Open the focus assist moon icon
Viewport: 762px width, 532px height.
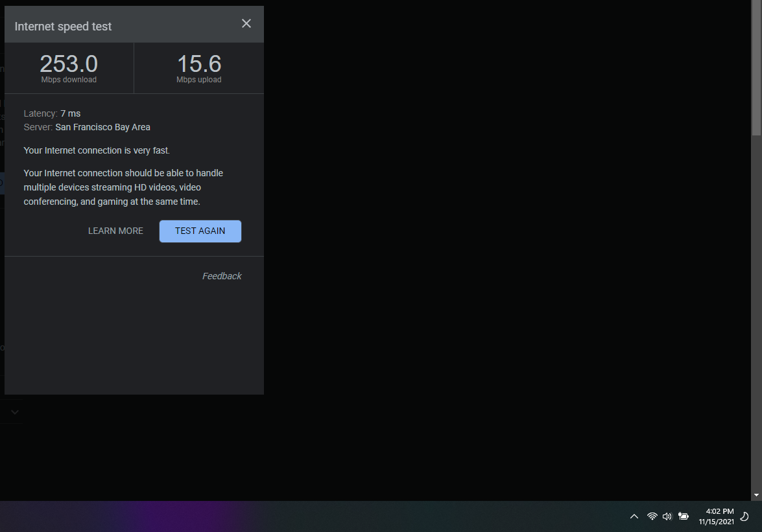coord(744,516)
